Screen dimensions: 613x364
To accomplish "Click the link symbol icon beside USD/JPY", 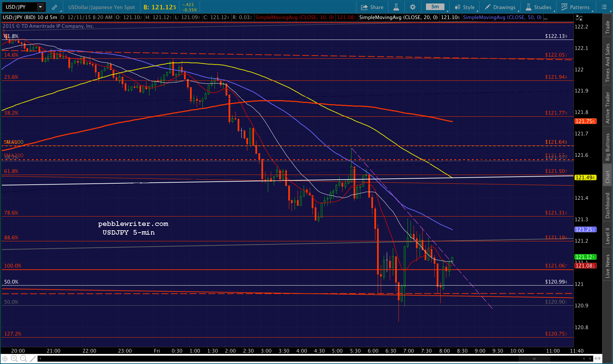I will click(54, 7).
